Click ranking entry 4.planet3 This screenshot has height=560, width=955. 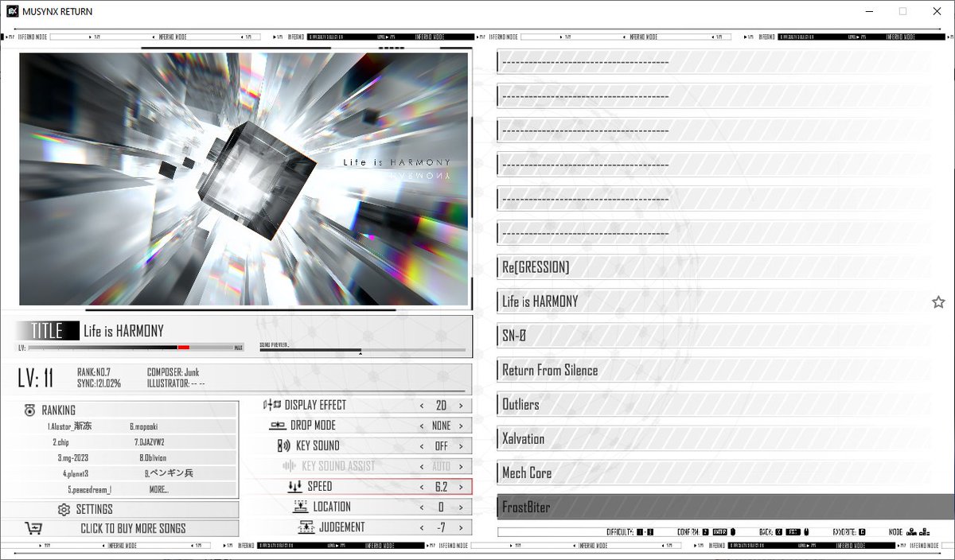(76, 474)
